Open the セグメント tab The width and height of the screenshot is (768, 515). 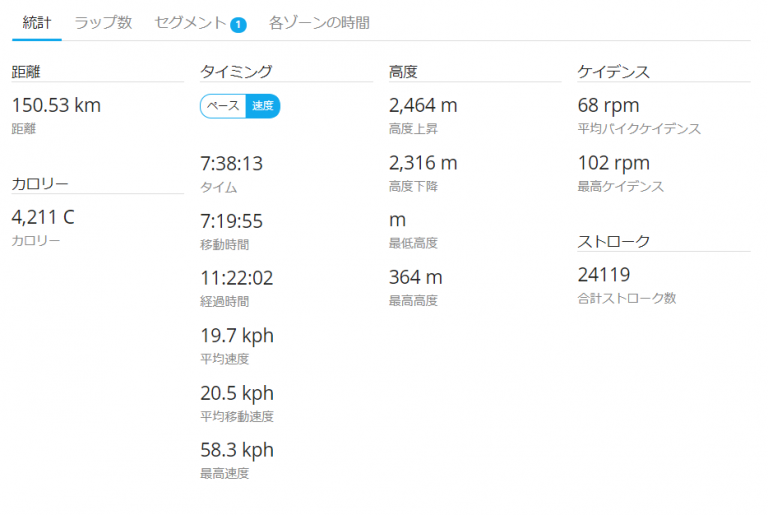(190, 23)
